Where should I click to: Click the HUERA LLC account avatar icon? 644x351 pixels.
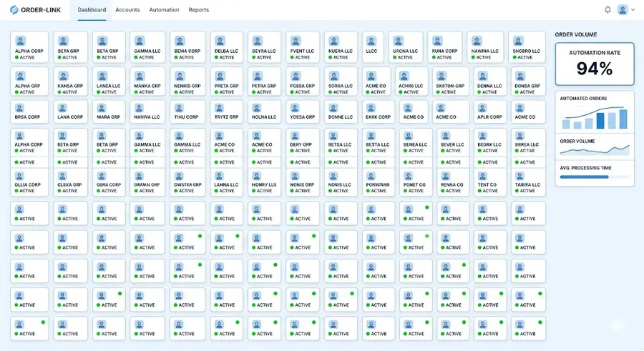[x=334, y=41]
